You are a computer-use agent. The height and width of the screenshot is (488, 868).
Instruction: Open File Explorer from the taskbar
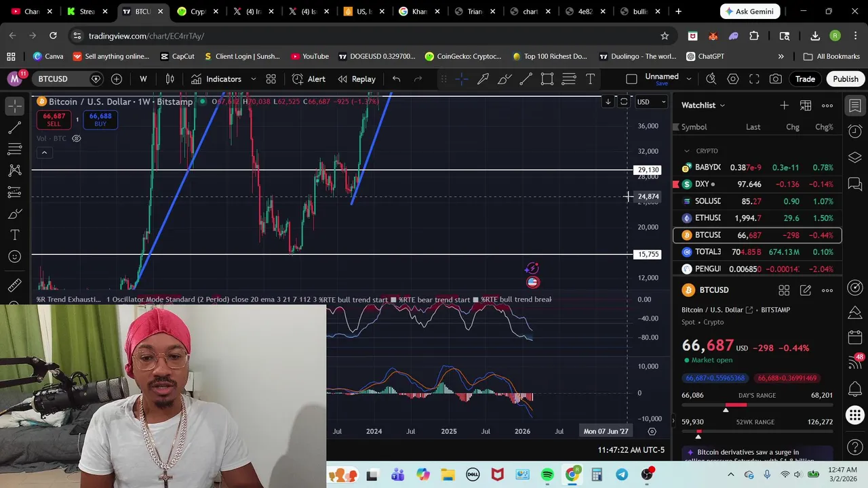pyautogui.click(x=448, y=474)
